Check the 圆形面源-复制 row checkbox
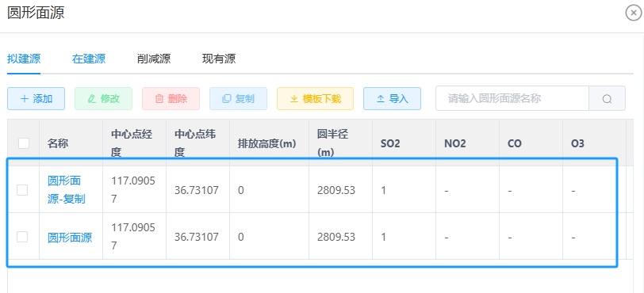Viewport: 644px width, 293px height. pos(22,190)
